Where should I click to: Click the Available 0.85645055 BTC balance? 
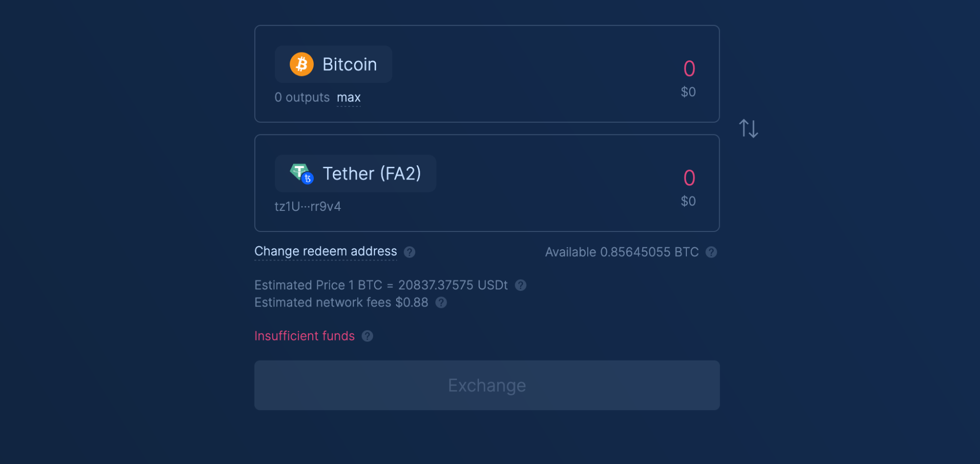(x=622, y=252)
